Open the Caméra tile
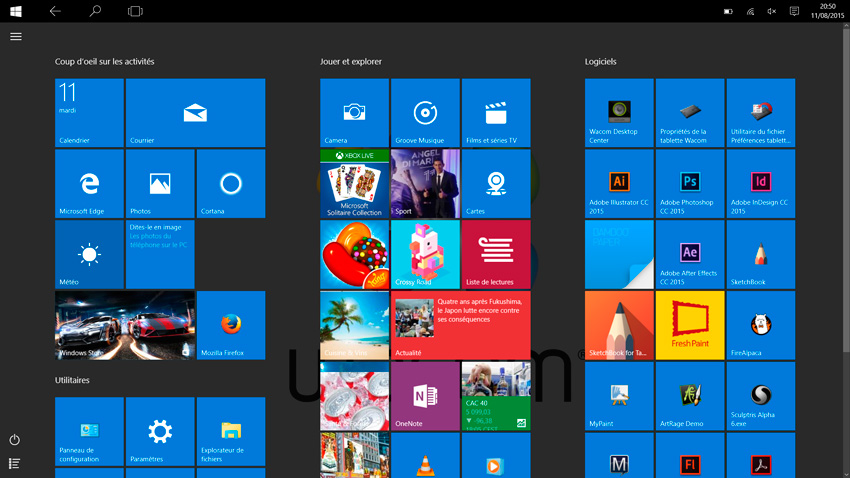Image resolution: width=850 pixels, height=478 pixels. (355, 113)
